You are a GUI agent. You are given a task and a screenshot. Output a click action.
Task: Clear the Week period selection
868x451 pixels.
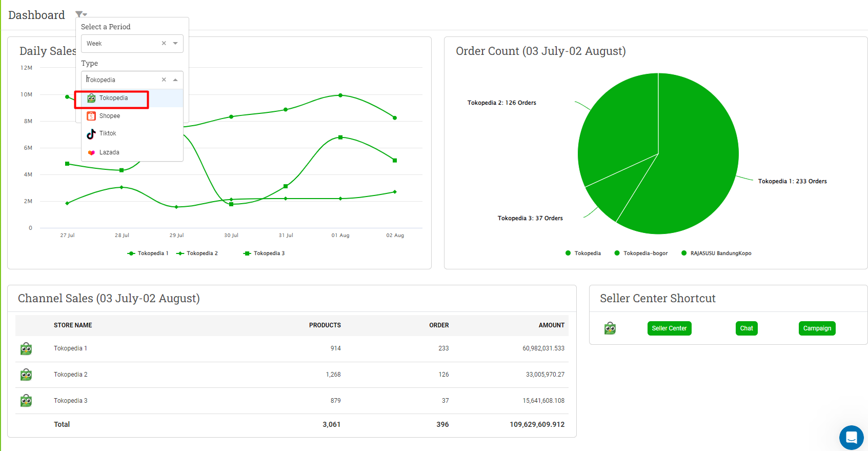pos(164,43)
